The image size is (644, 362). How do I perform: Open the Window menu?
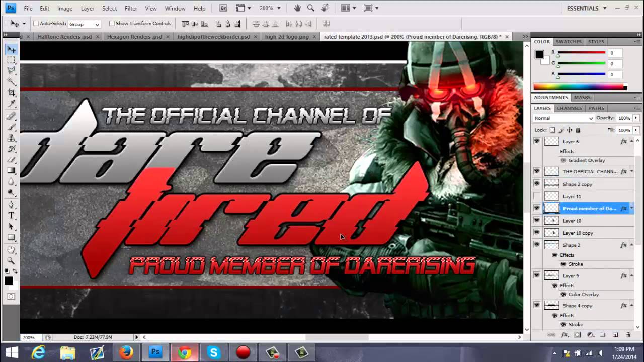175,9
